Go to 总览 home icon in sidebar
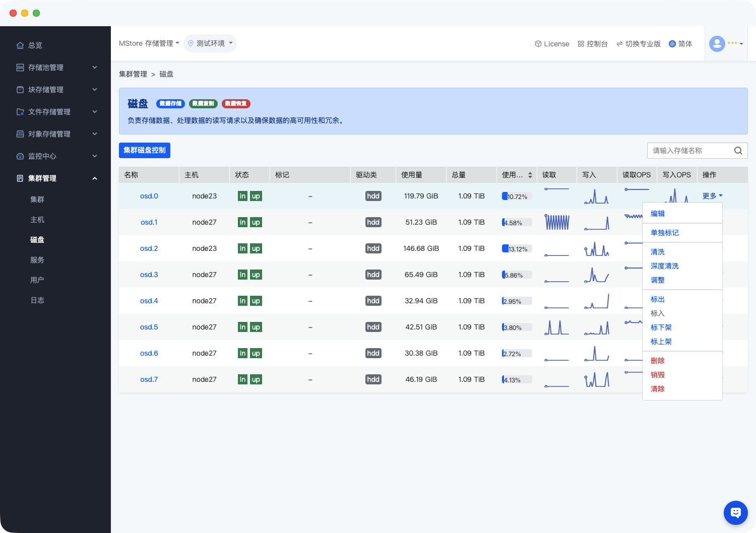This screenshot has height=533, width=756. point(20,45)
